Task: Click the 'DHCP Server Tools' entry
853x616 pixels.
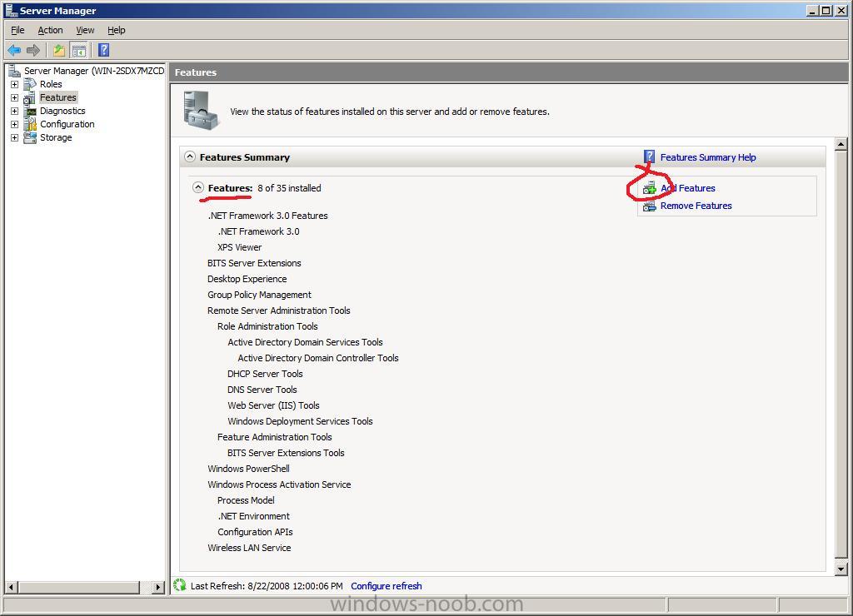Action: (265, 374)
